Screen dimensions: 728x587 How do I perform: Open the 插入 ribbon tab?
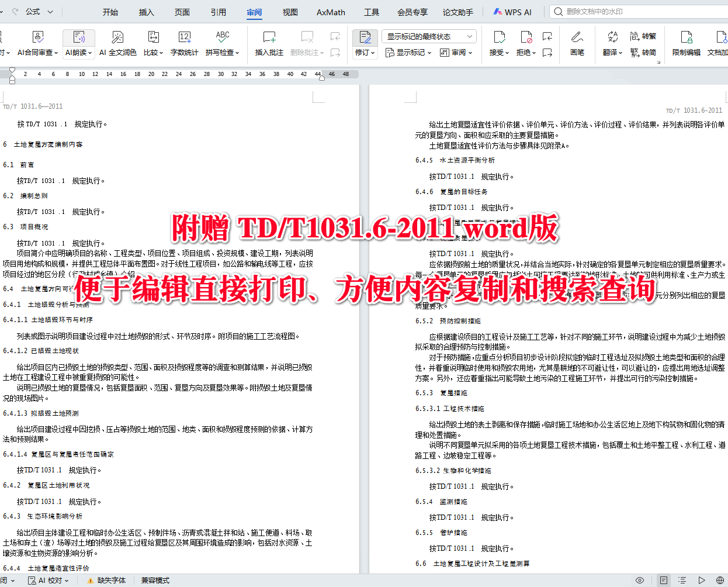tap(147, 12)
